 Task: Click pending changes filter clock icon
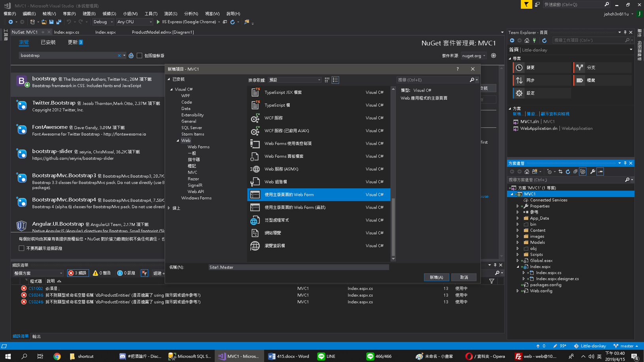[x=550, y=172]
